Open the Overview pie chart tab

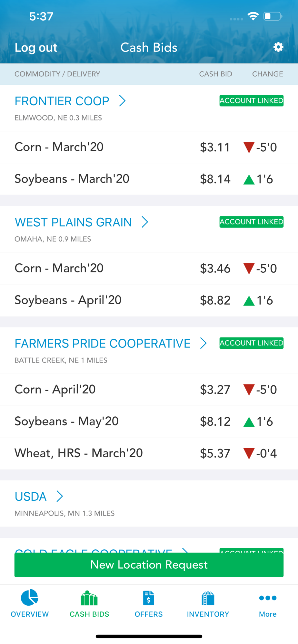pos(30,598)
